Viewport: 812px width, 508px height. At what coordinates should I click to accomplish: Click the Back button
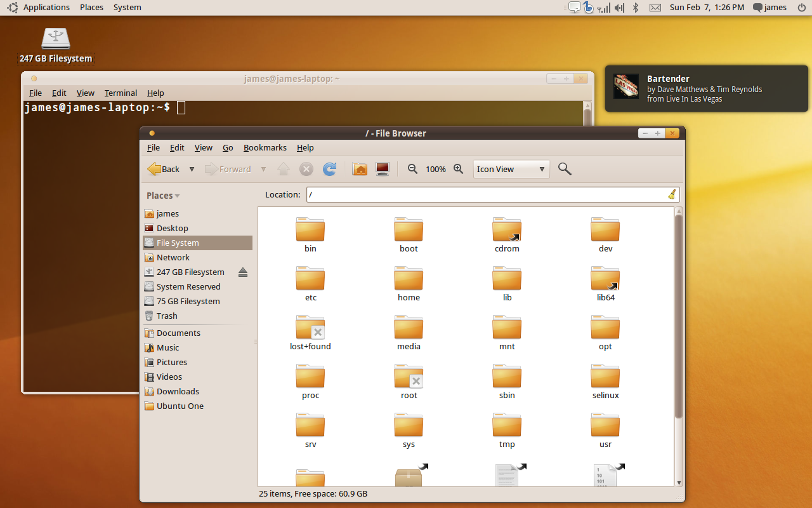(164, 169)
